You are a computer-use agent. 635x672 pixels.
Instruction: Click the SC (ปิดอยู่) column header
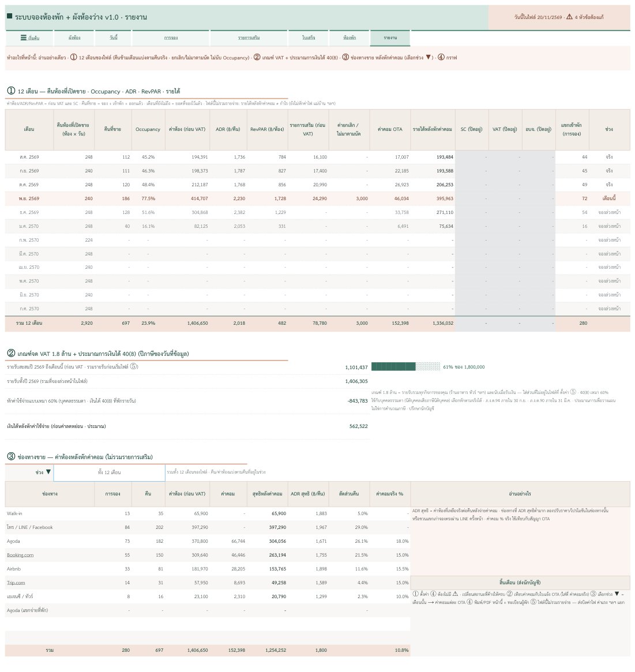(471, 129)
